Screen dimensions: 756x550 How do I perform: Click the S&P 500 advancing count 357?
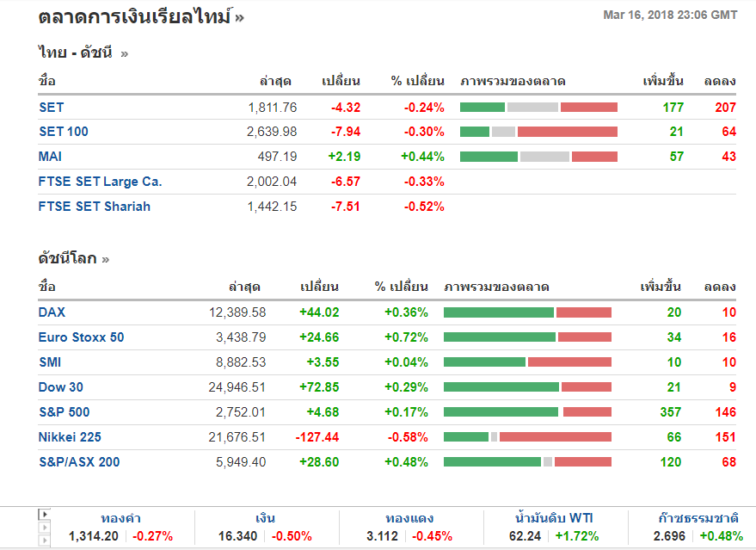(671, 412)
